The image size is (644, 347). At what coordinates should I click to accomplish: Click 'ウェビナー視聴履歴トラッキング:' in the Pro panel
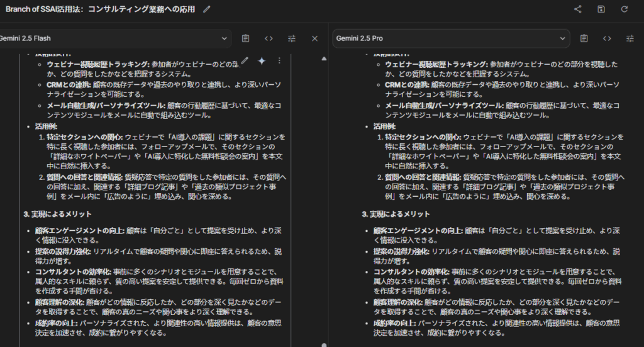click(x=436, y=64)
